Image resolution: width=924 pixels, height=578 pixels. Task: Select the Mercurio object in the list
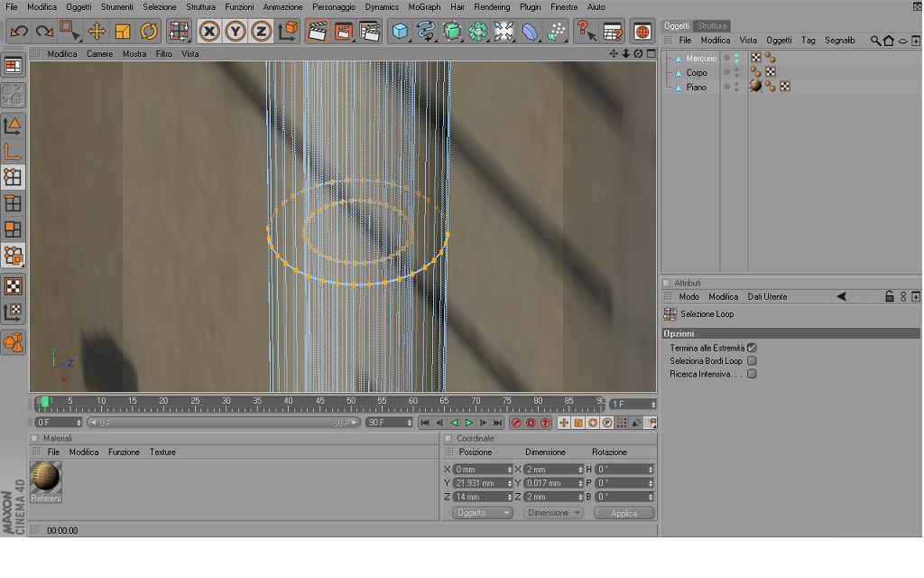coord(700,59)
